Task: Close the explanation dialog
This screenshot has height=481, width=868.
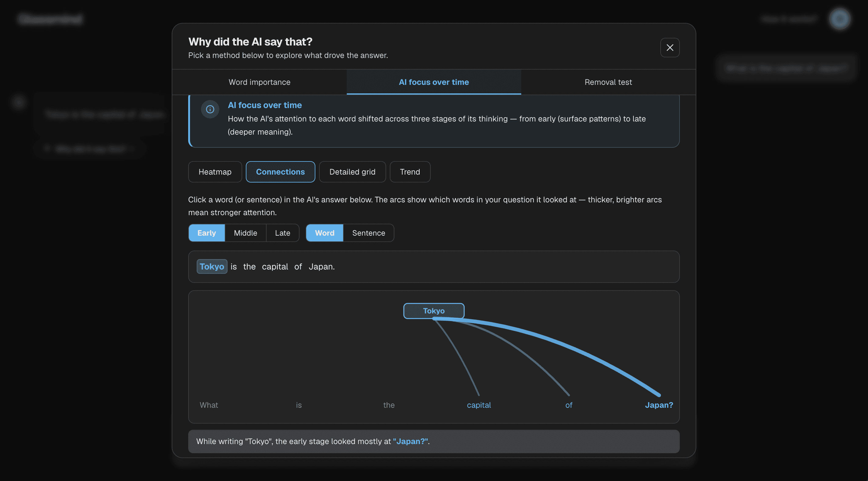Action: [x=669, y=48]
